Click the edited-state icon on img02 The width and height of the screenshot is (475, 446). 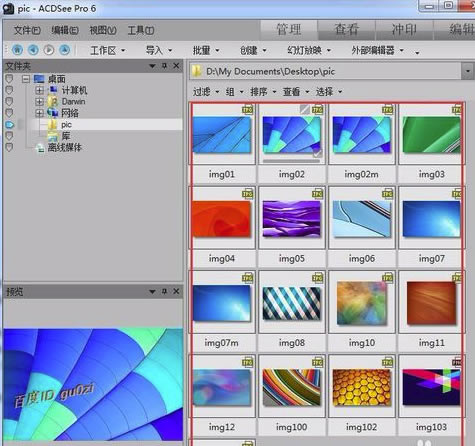(305, 109)
